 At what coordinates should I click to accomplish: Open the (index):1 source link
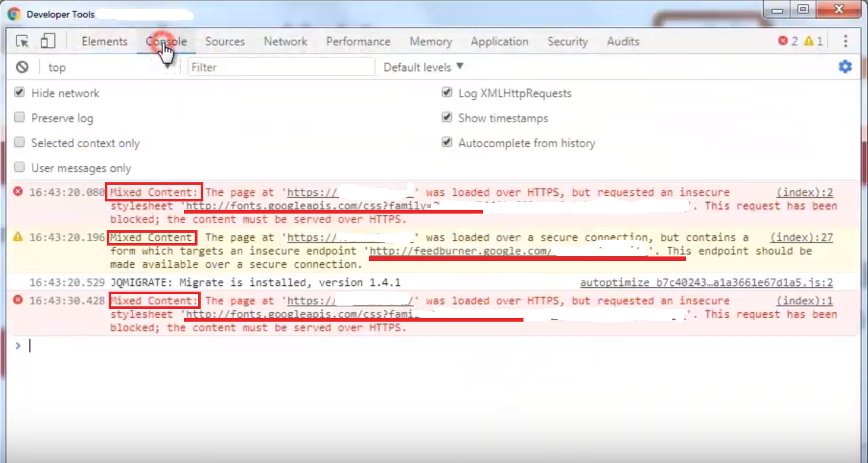coord(805,301)
